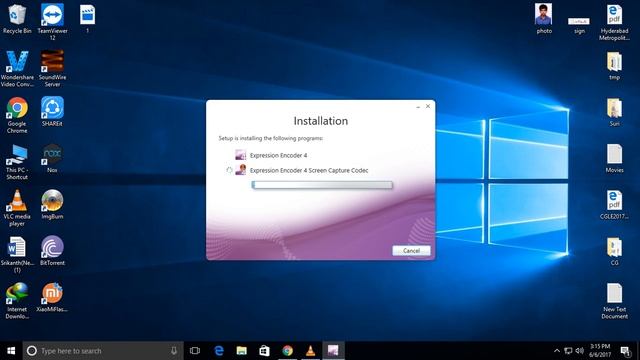The image size is (640, 360).
Task: Click the Type here to search box
Action: (103, 351)
